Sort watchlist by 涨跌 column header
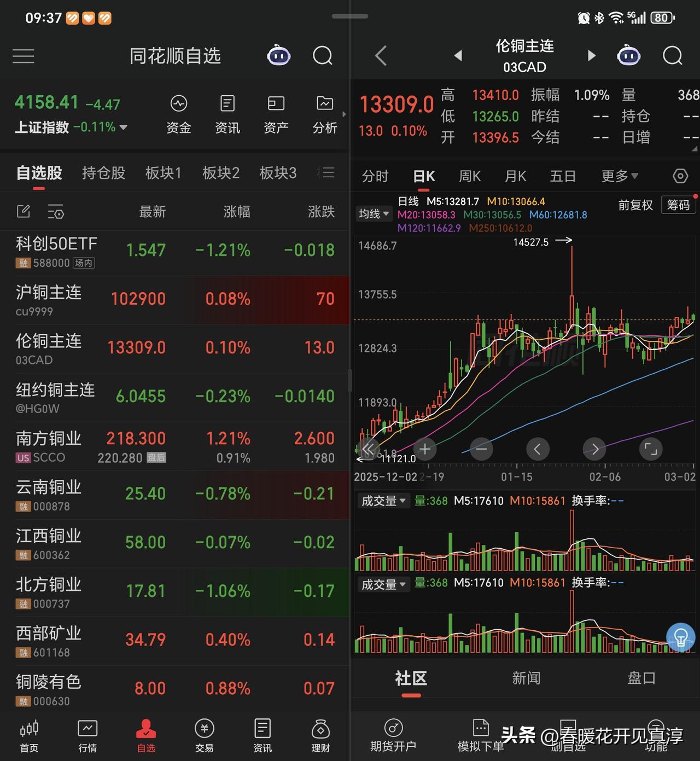This screenshot has width=700, height=761. pyautogui.click(x=321, y=212)
